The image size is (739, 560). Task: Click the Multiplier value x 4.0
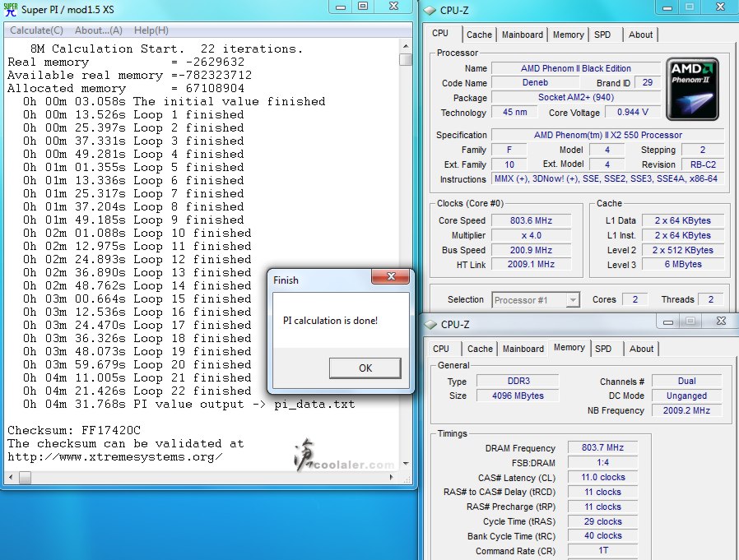[x=531, y=235]
